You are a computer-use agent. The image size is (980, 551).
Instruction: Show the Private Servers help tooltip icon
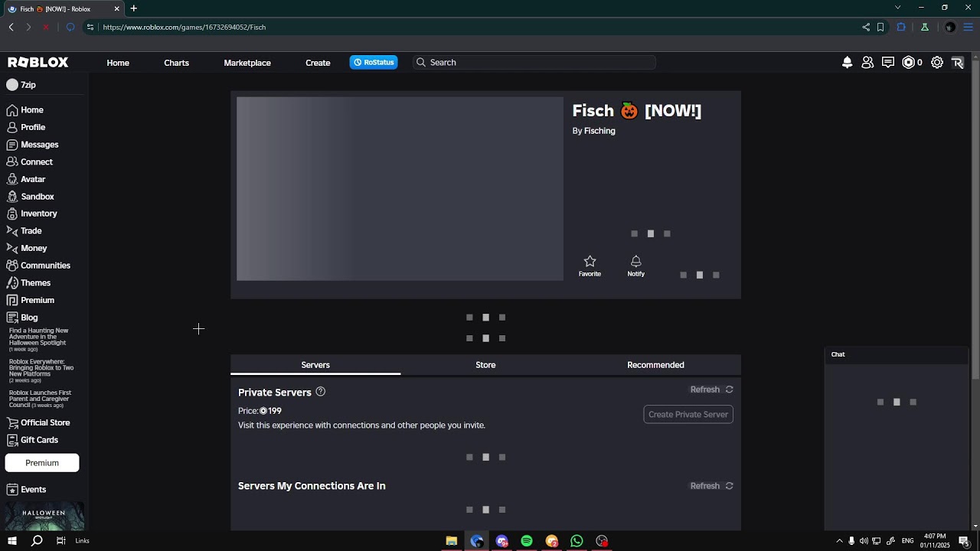pyautogui.click(x=320, y=392)
